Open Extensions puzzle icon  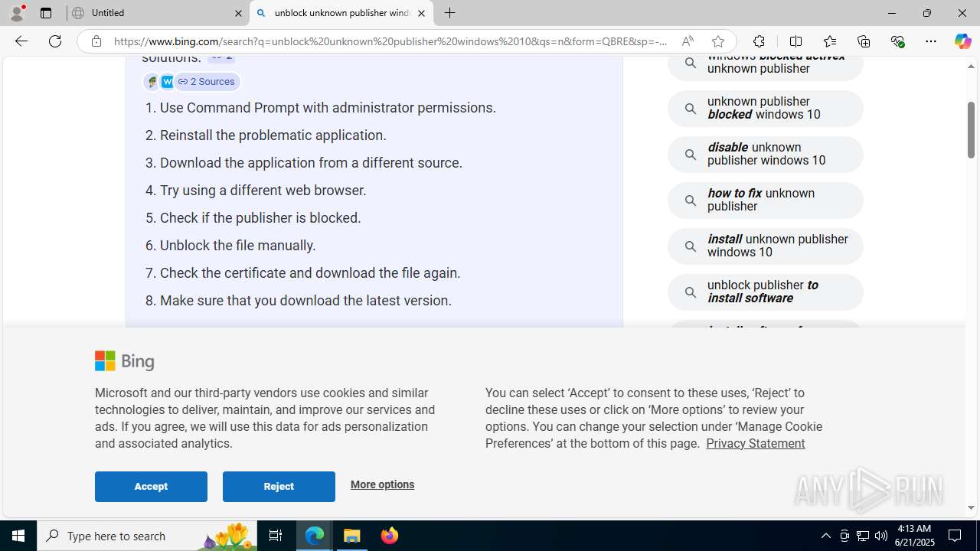click(759, 41)
